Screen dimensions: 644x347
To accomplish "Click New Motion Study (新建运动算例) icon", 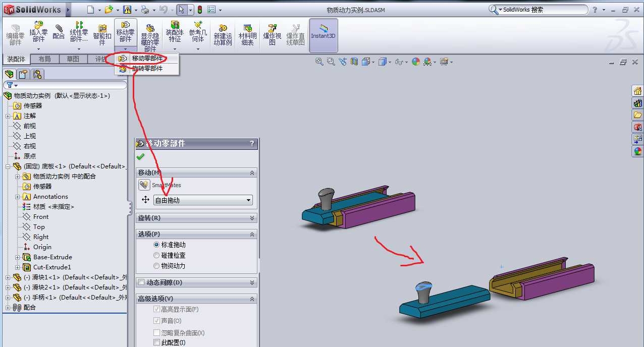I will pos(223,35).
